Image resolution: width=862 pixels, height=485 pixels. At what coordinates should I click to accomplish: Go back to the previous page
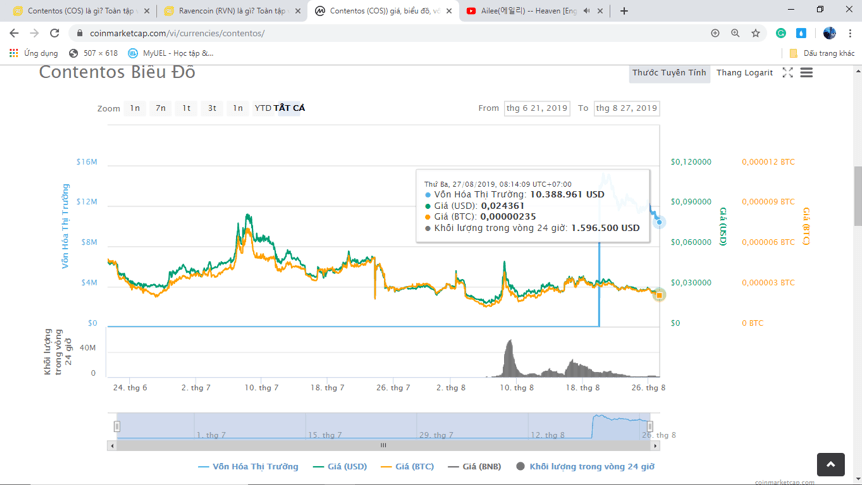click(x=14, y=33)
